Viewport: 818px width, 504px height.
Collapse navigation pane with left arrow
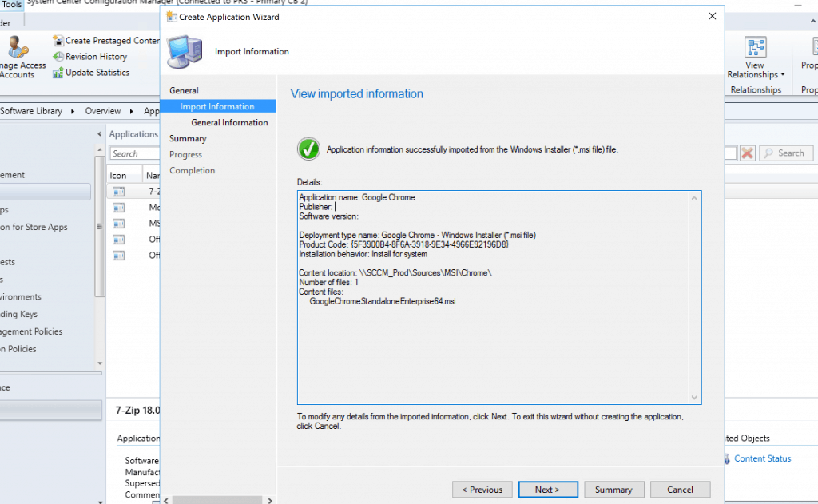tap(100, 134)
